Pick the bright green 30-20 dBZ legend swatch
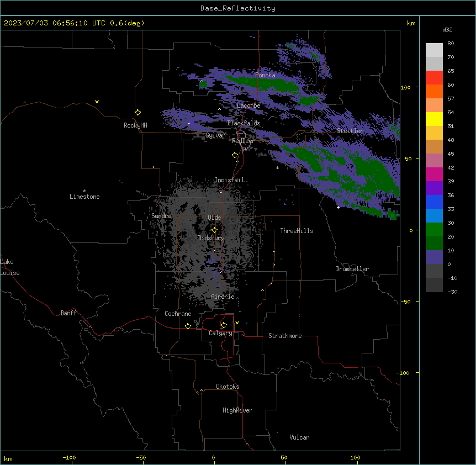476x465 pixels. coord(434,230)
